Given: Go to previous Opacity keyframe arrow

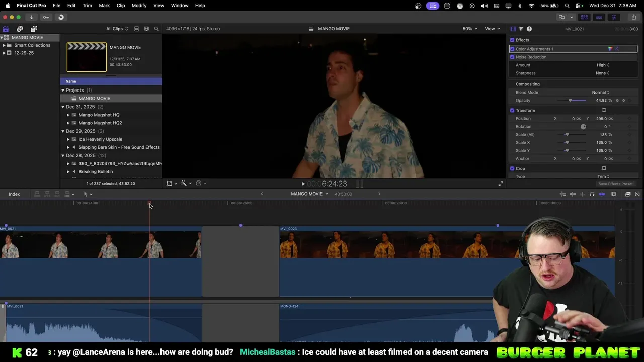Looking at the screenshot, I should 617,100.
